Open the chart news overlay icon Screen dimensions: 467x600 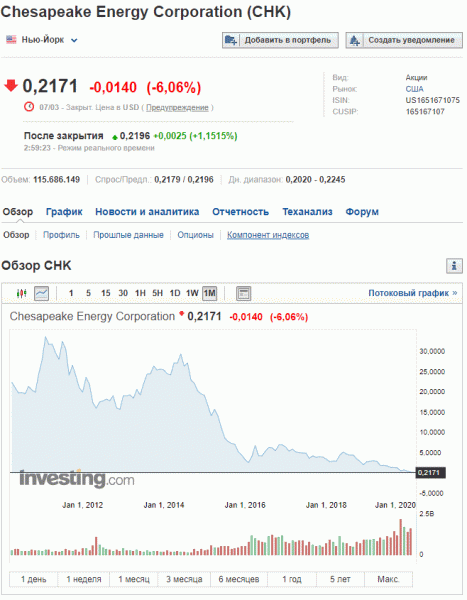point(243,293)
